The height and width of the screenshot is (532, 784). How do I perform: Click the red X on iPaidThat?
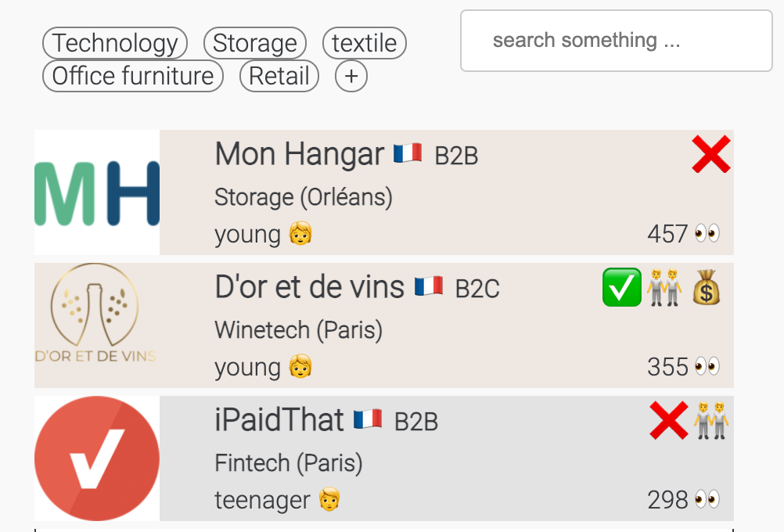point(668,420)
